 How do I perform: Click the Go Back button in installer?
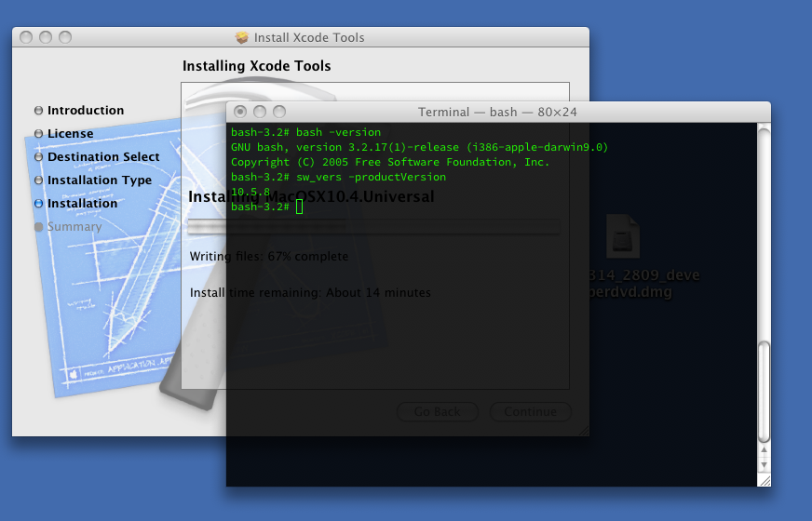pos(437,412)
